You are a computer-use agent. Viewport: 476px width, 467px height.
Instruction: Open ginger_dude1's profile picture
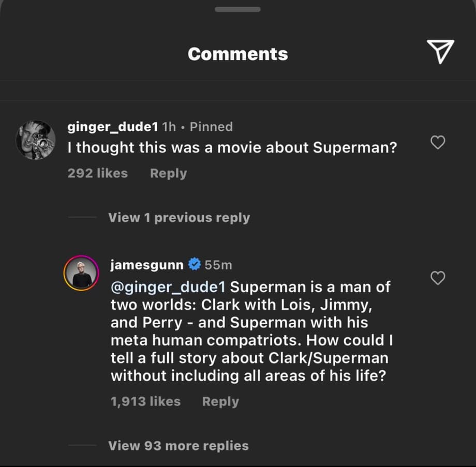(x=35, y=140)
